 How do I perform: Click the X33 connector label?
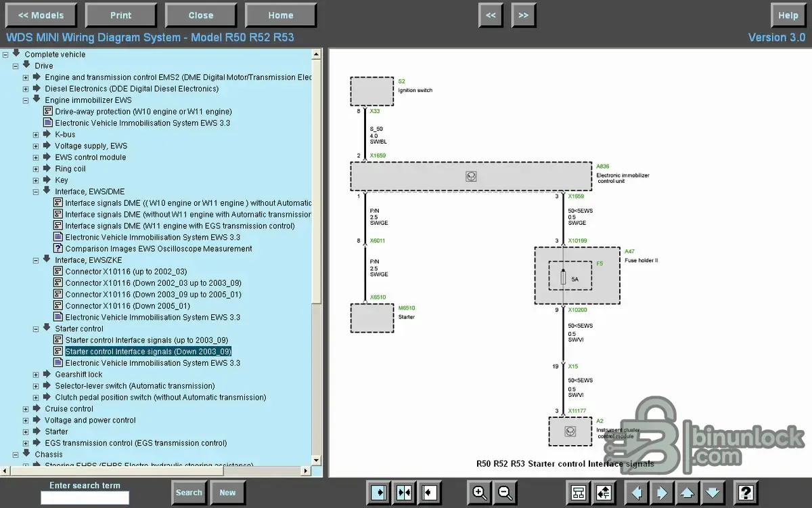pos(375,111)
